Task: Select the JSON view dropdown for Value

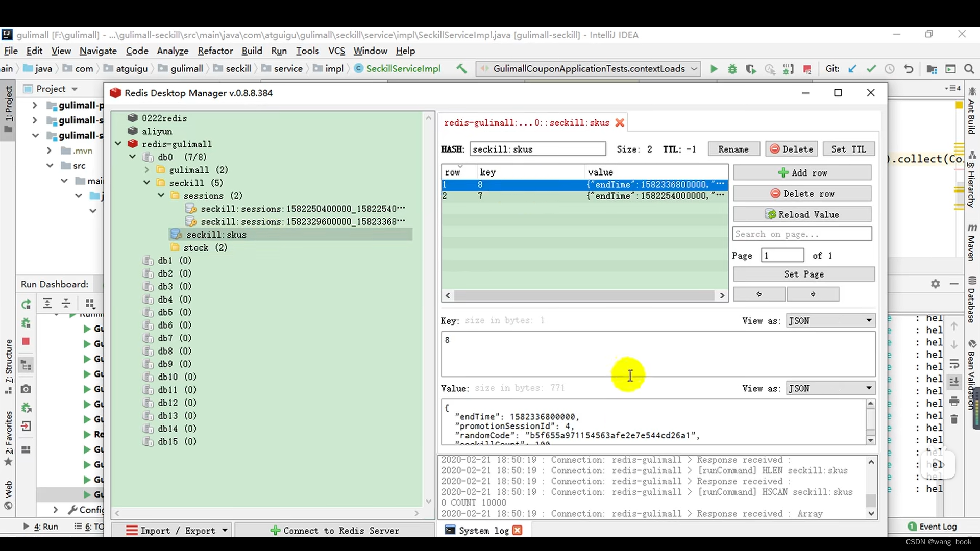Action: click(x=829, y=388)
